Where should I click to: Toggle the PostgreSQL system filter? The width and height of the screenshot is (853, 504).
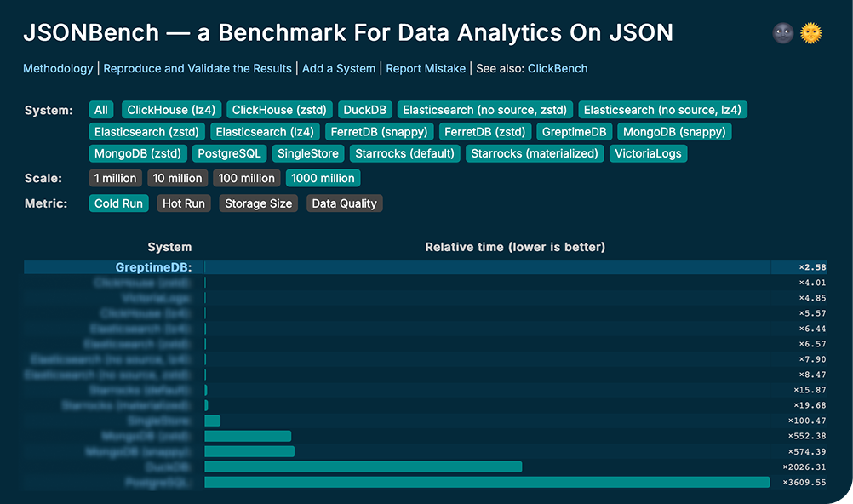point(229,154)
